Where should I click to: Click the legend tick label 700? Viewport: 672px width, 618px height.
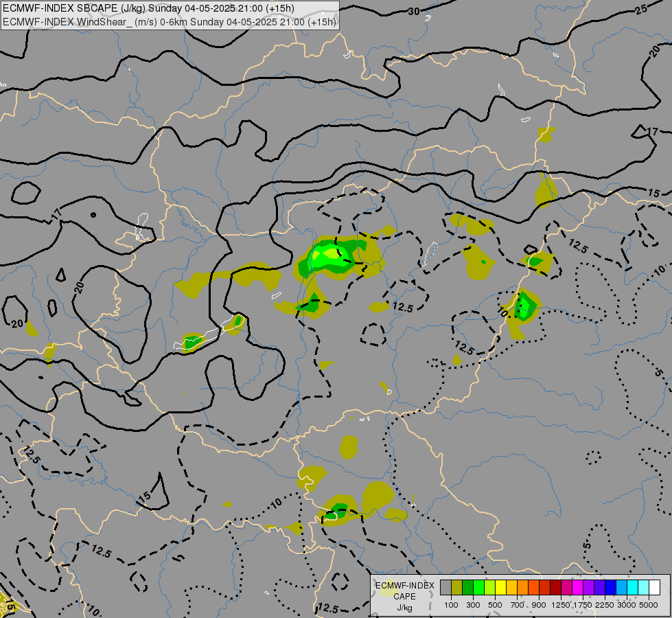pyautogui.click(x=518, y=605)
